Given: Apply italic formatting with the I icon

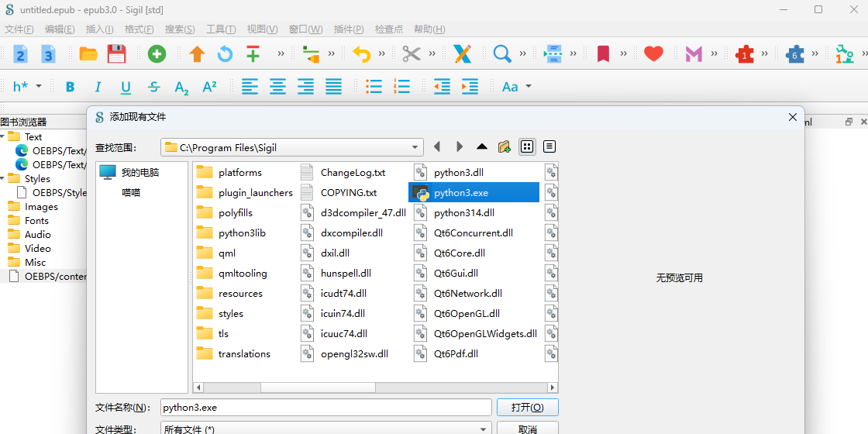Looking at the screenshot, I should [98, 87].
